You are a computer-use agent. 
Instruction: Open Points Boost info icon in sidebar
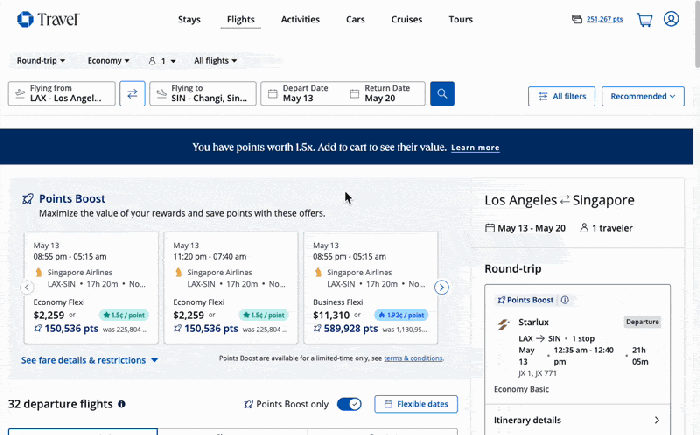[x=565, y=300]
